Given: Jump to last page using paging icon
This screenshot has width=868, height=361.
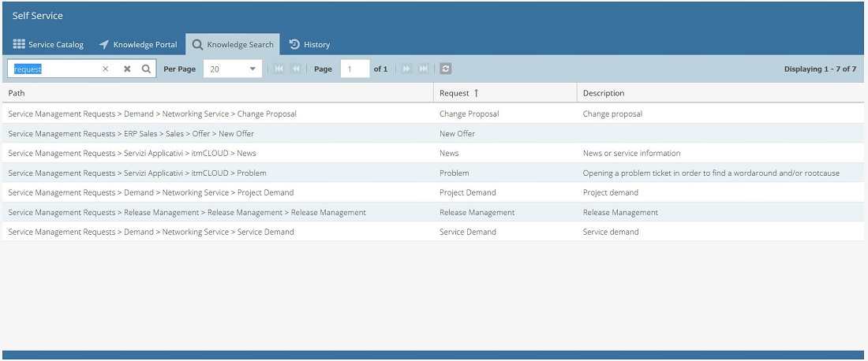Looking at the screenshot, I should click(x=424, y=69).
